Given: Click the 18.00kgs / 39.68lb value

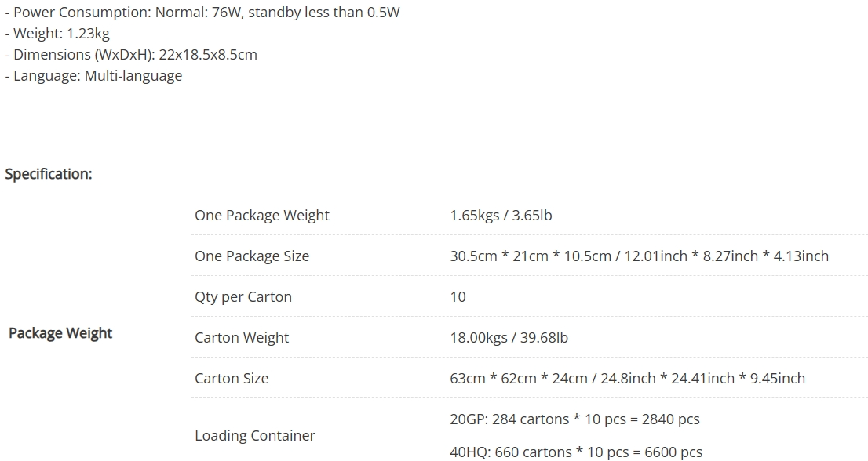Looking at the screenshot, I should coord(509,337).
